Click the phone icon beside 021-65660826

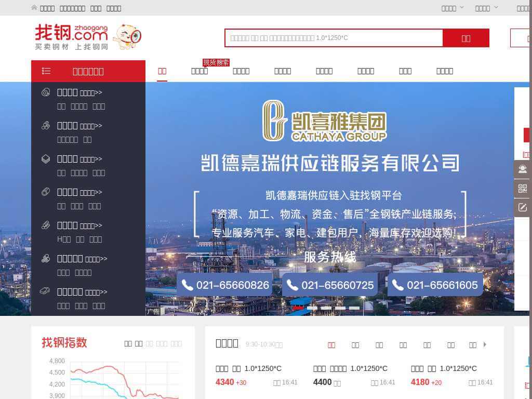point(187,285)
